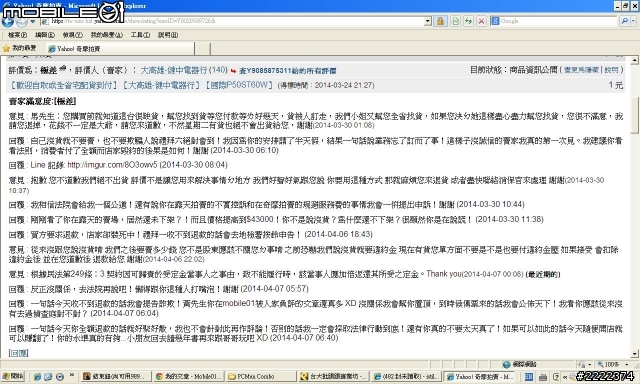This screenshot has height=384, width=640.
Task: Click the media player quick launch icon
Action: pyautogui.click(x=60, y=377)
